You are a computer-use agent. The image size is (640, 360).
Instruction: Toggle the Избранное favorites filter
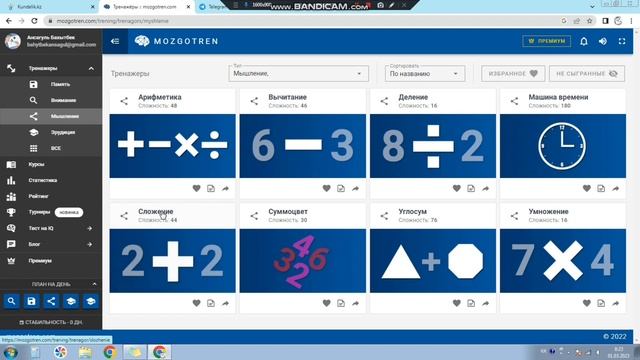pos(513,73)
